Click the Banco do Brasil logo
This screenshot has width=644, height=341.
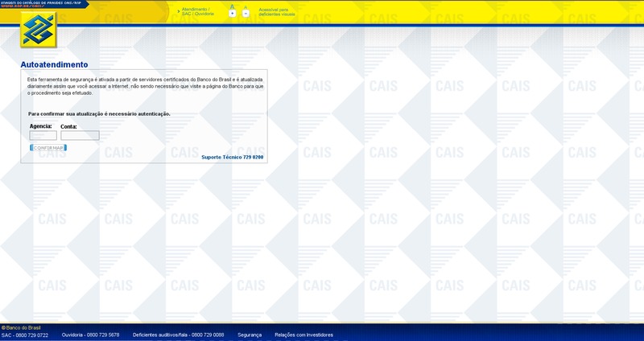click(35, 31)
